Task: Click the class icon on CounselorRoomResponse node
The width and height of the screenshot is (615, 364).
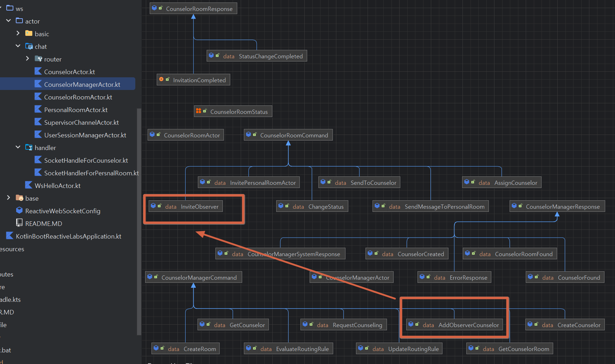Action: tap(154, 8)
